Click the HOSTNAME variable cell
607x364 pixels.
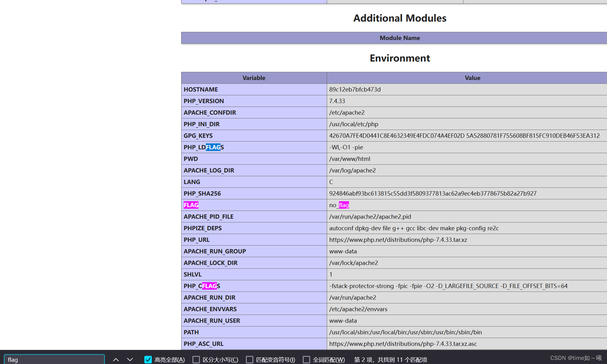[x=254, y=89]
